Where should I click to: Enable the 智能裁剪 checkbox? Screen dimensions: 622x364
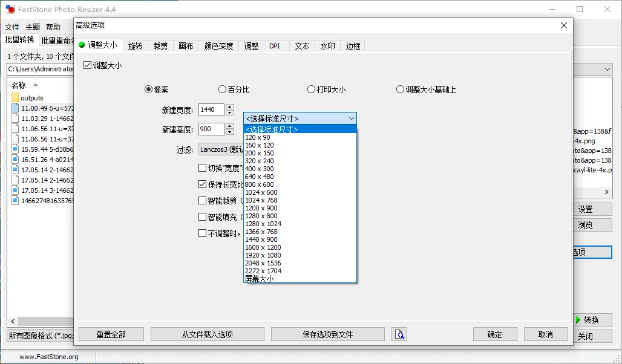pos(204,200)
